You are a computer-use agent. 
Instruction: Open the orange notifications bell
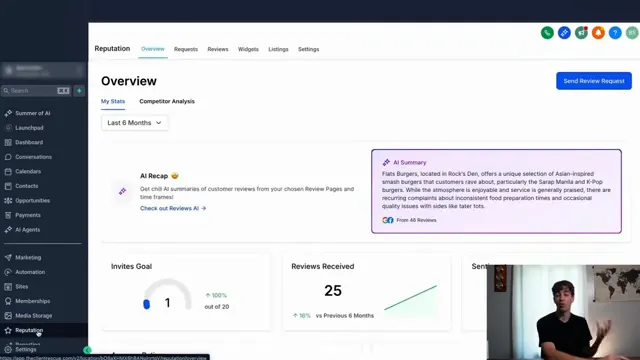click(598, 33)
